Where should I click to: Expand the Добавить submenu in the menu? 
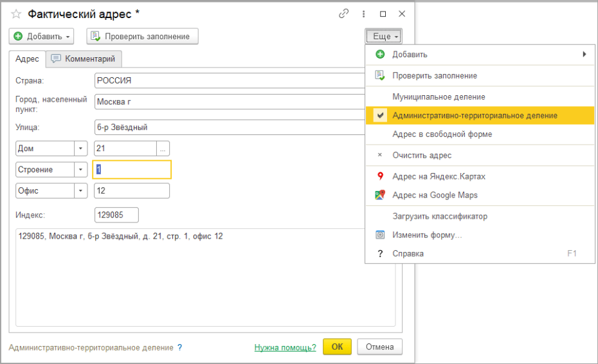point(480,55)
